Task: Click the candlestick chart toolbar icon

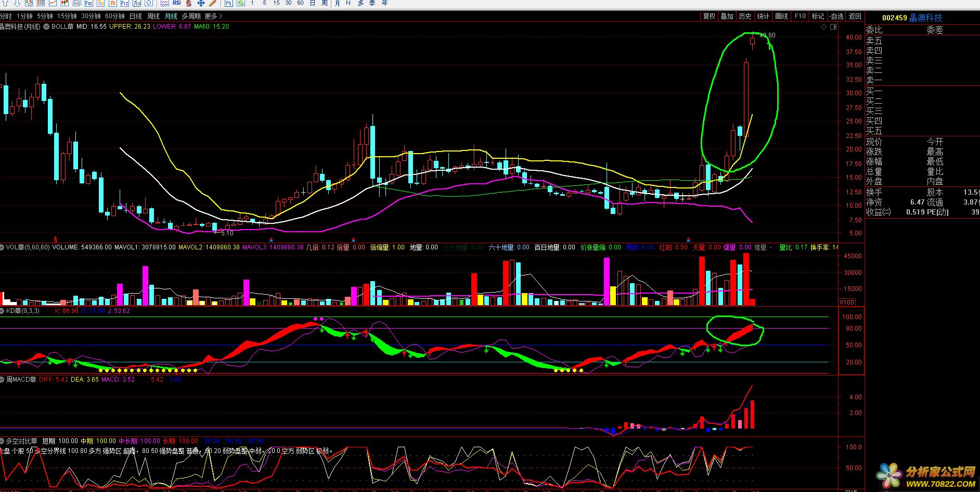Action: tap(65, 3)
